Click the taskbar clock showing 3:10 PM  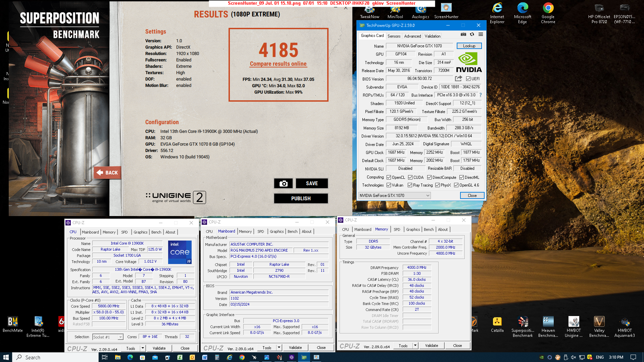pyautogui.click(x=616, y=357)
